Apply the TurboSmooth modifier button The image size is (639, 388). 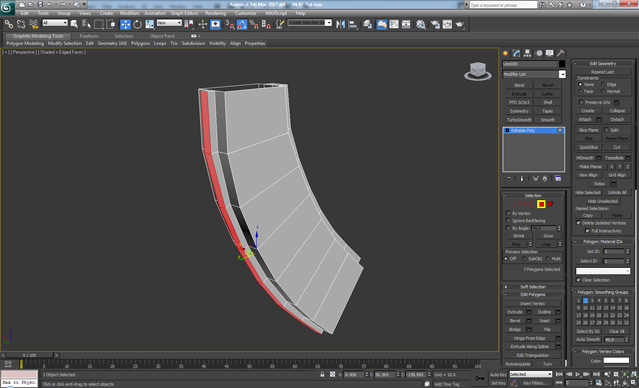point(519,120)
